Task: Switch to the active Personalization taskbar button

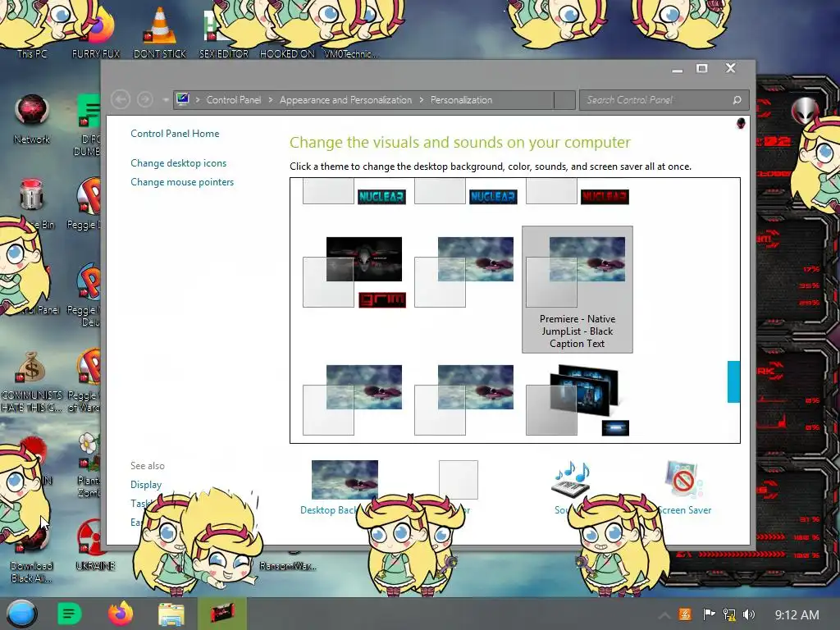Action: point(222,614)
